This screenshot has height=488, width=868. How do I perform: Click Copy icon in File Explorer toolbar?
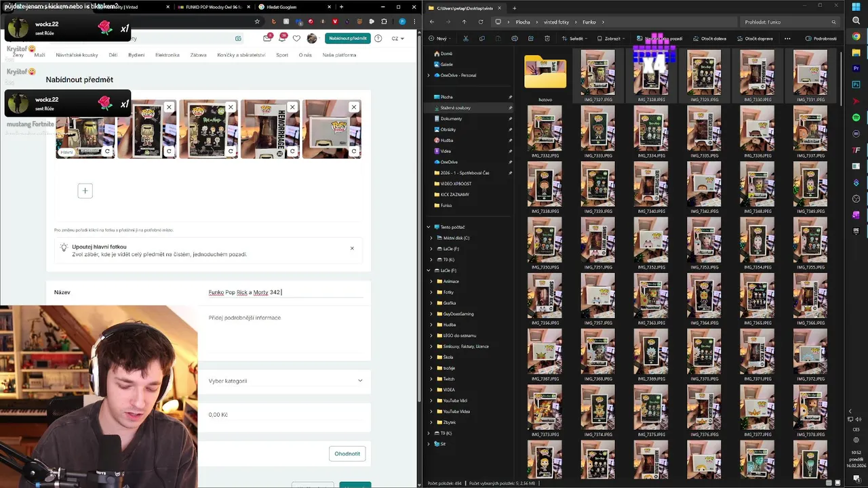481,39
